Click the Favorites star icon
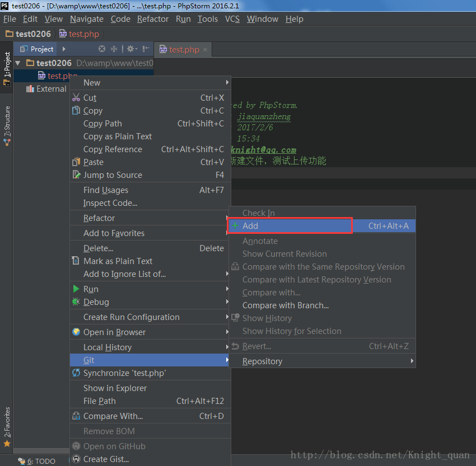The height and width of the screenshot is (466, 476). point(7,444)
